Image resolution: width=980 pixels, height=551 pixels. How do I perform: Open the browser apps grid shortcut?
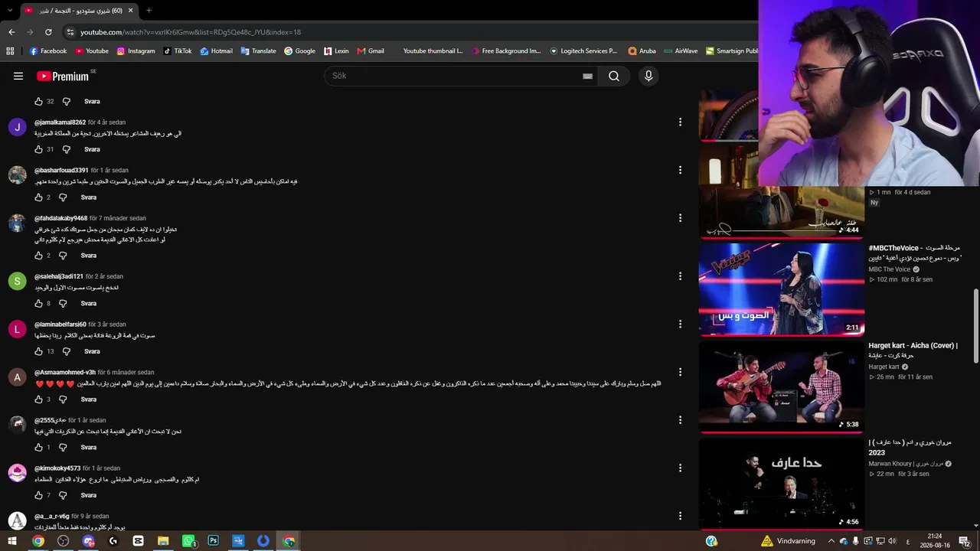[x=10, y=51]
